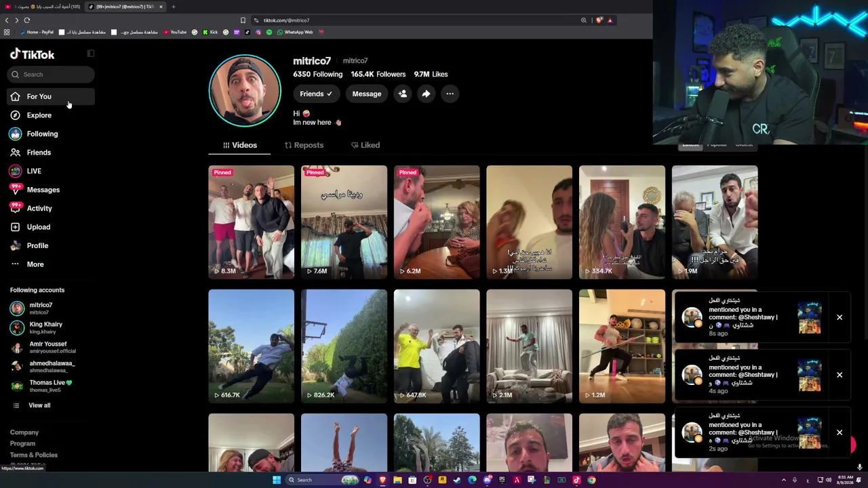Expand the Company footer section
The image size is (868, 488).
pyautogui.click(x=24, y=432)
